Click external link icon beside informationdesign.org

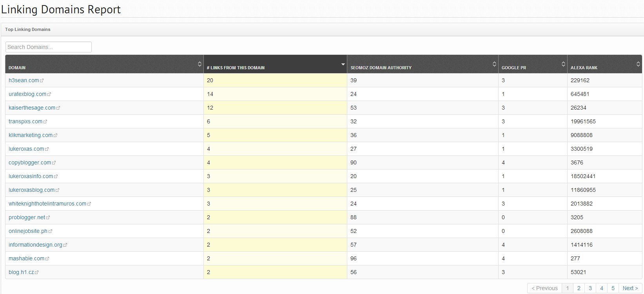65,245
